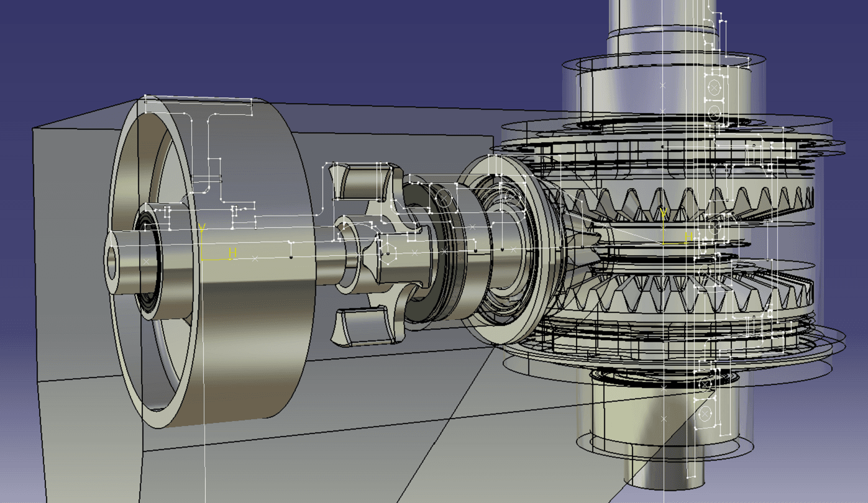Select the sketch circle in the lower-right bearing profile
Viewport: 868px width, 503px height.
[704, 412]
